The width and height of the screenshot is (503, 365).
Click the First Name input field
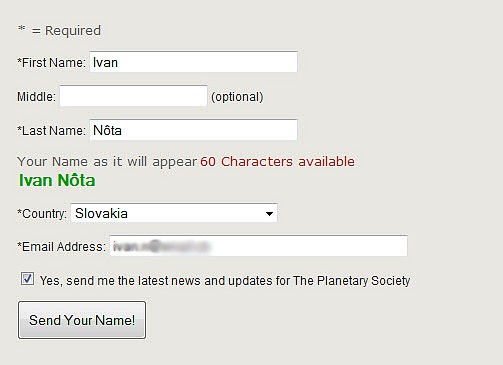[x=193, y=62]
